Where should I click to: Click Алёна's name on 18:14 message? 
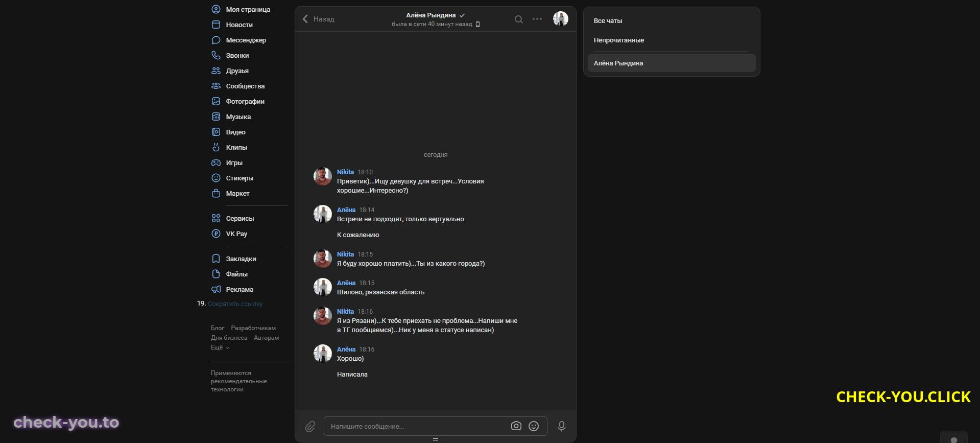[346, 210]
